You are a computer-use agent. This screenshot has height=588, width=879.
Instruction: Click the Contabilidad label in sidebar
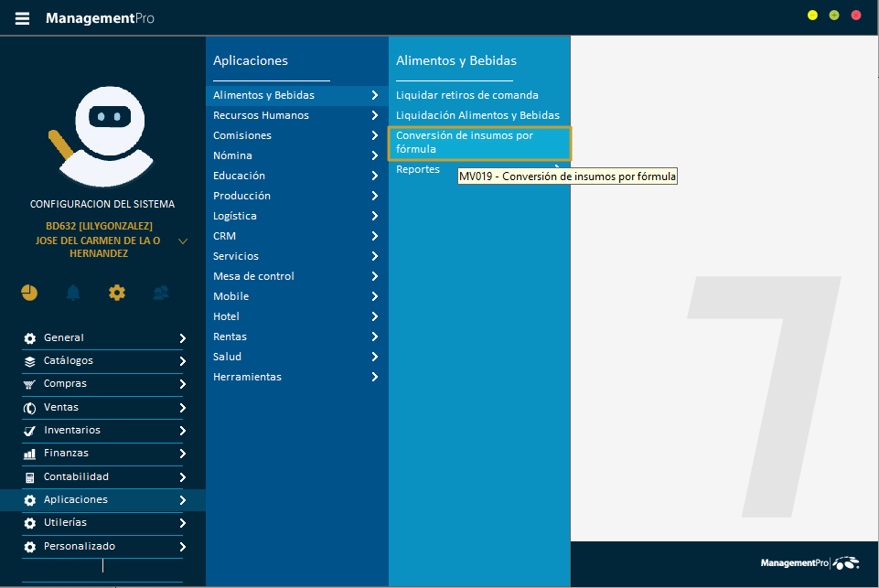pos(76,476)
